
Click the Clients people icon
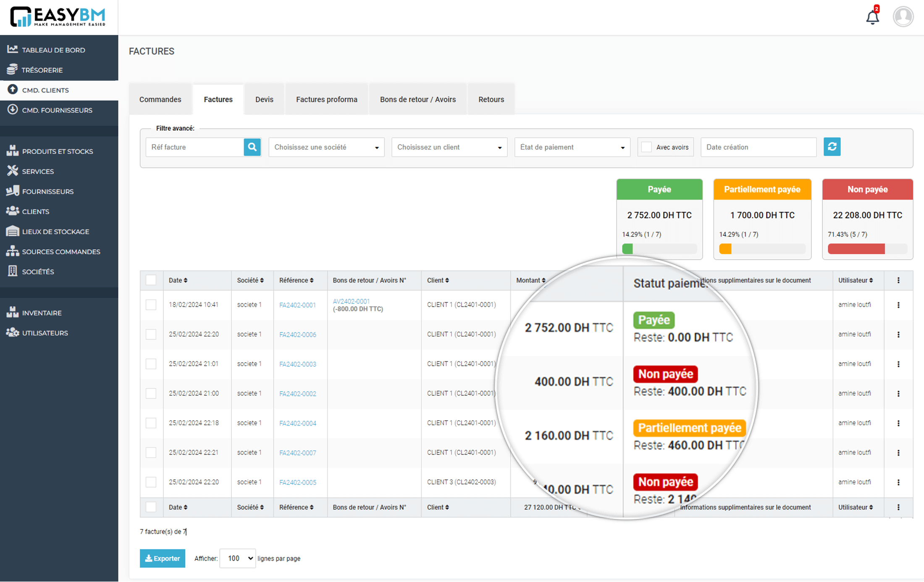point(13,211)
